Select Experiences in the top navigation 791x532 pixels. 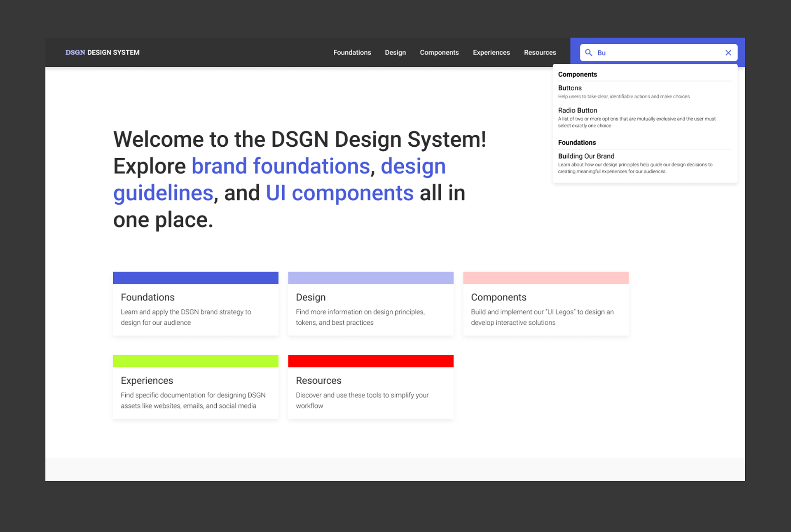[x=491, y=52]
